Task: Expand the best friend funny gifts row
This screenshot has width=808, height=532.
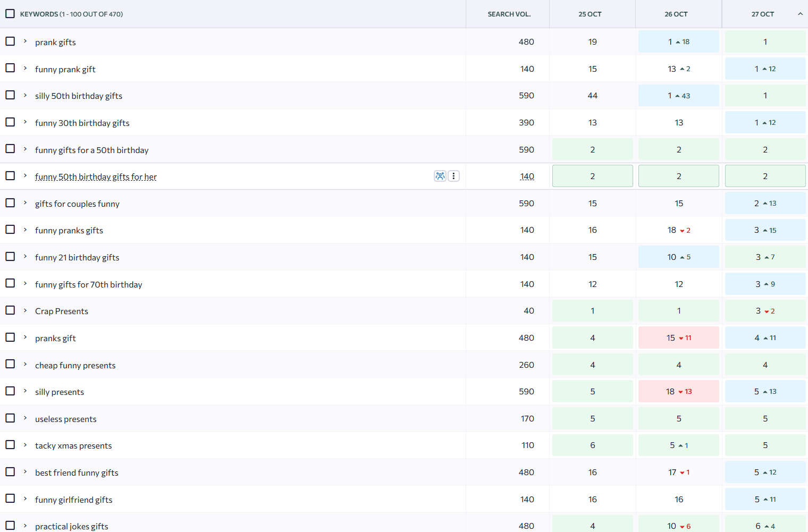Action: point(25,471)
